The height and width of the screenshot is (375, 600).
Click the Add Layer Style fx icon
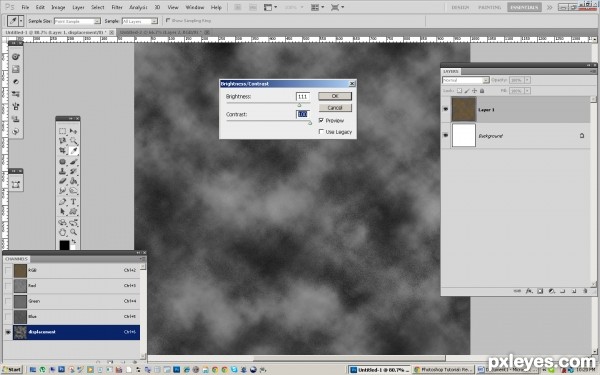(x=529, y=291)
